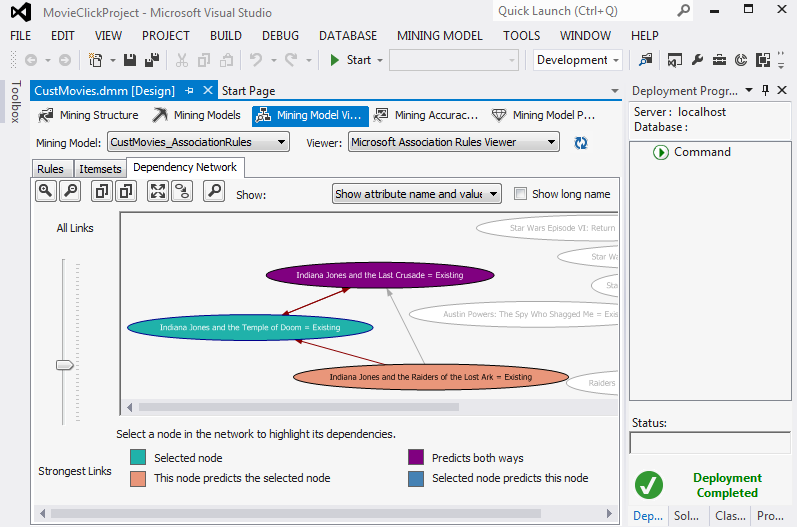Click the Status text box
This screenshot has width=797, height=527.
[710, 443]
